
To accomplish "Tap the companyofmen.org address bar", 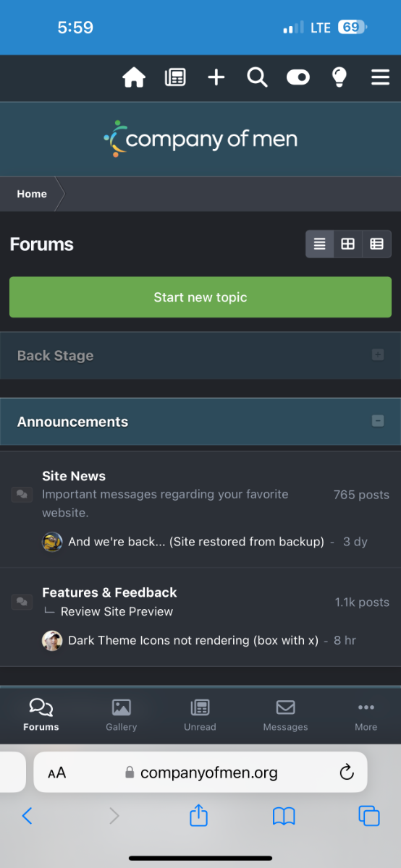I will [200, 773].
